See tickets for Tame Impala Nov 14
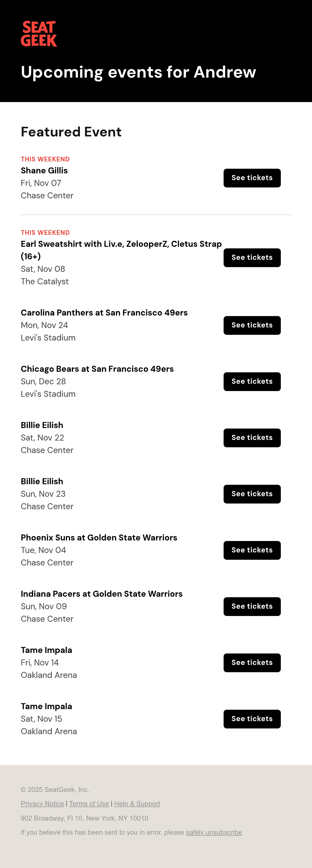Viewport: 312px width, 868px height. (252, 663)
